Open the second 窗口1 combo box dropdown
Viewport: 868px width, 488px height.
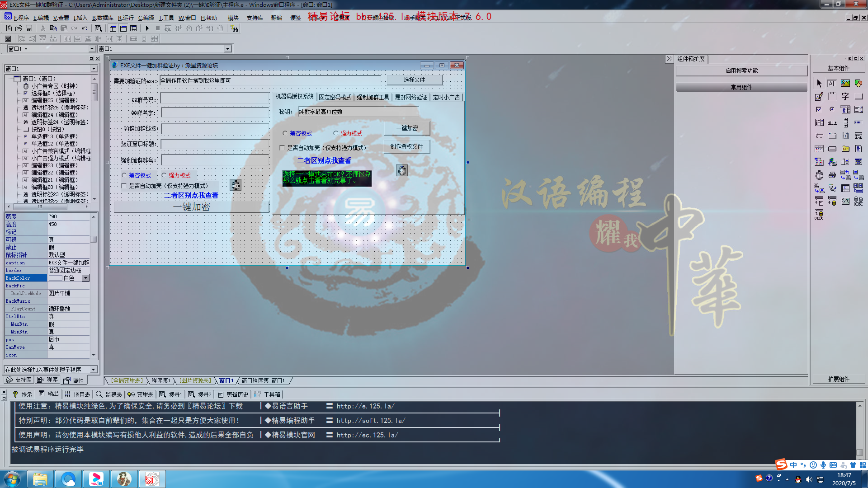228,49
